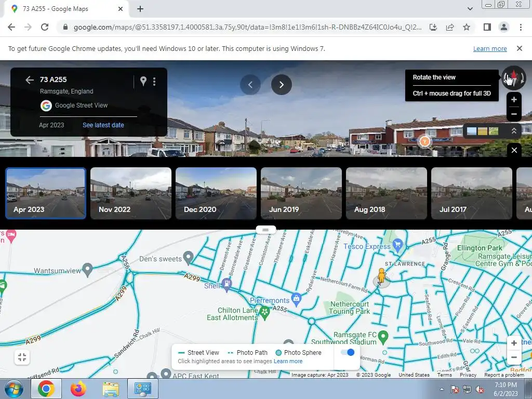Click the location pin icon in panel
The height and width of the screenshot is (399, 532).
coord(143,81)
